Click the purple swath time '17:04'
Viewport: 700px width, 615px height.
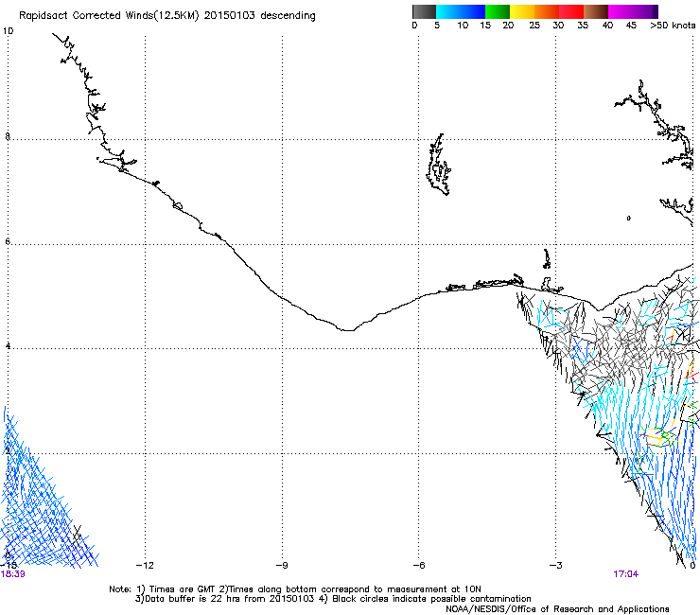point(626,574)
